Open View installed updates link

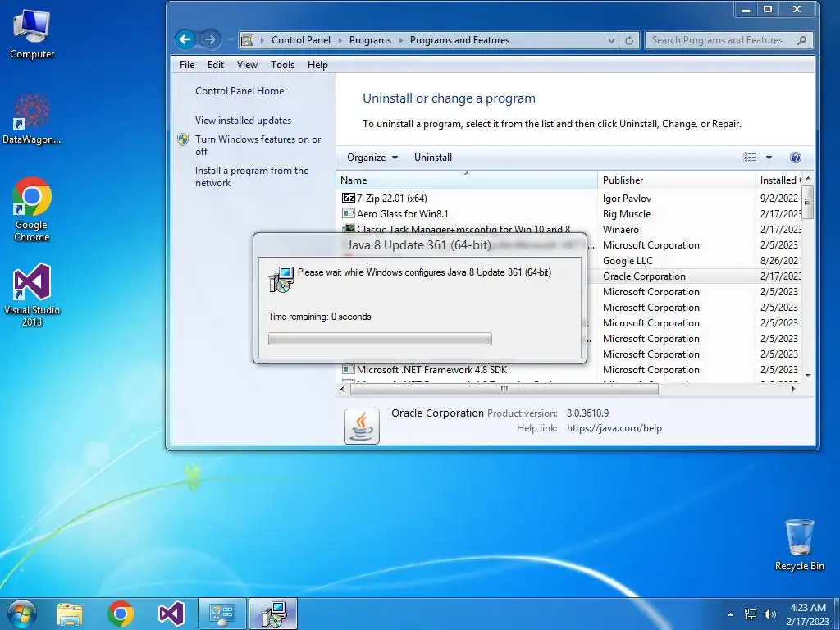243,121
